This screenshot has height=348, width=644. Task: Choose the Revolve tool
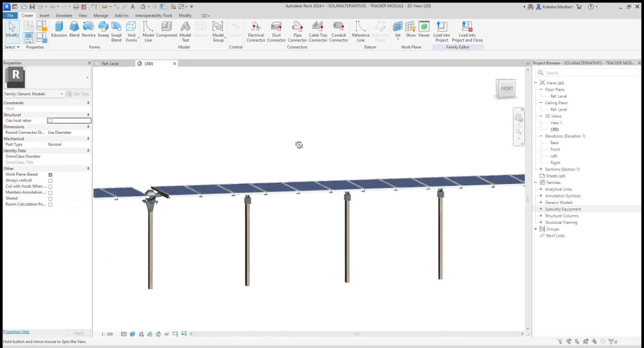[x=88, y=30]
